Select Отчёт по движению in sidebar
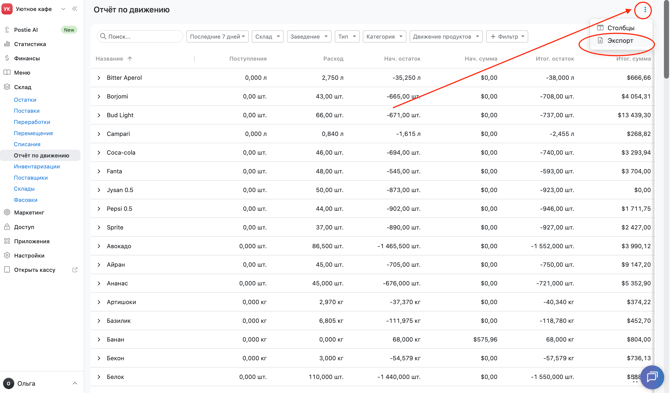 click(41, 155)
